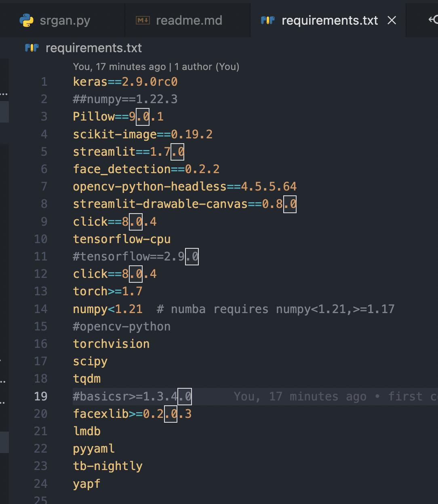
Task: Click the Markdown icon on readme.md tab
Action: pos(143,20)
